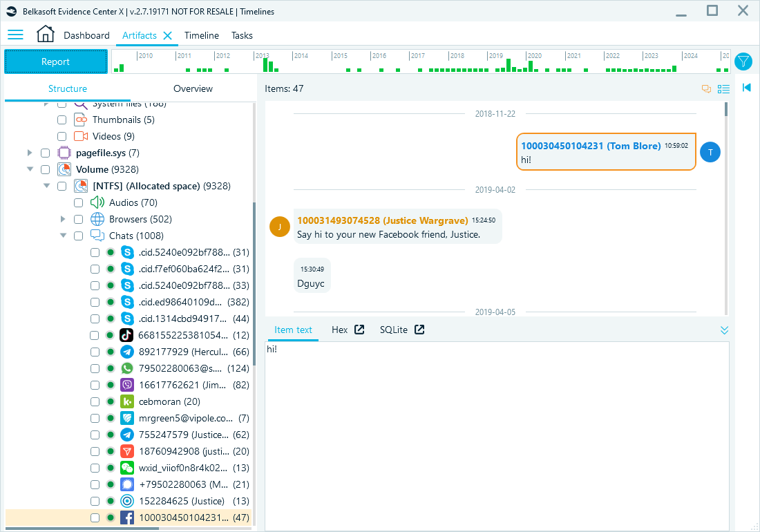
Task: Switch to chat bubble view icon
Action: (x=706, y=88)
